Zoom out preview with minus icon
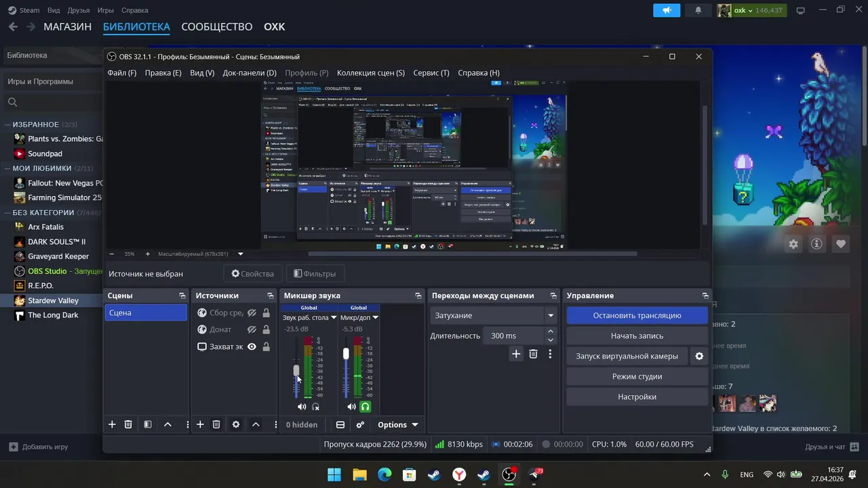Viewport: 868px width, 488px height. click(x=112, y=254)
